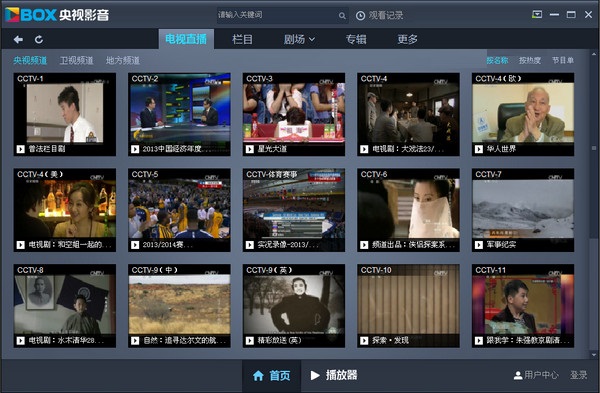600x393 pixels.
Task: Click play icon under CCTV-10
Action: (x=364, y=341)
